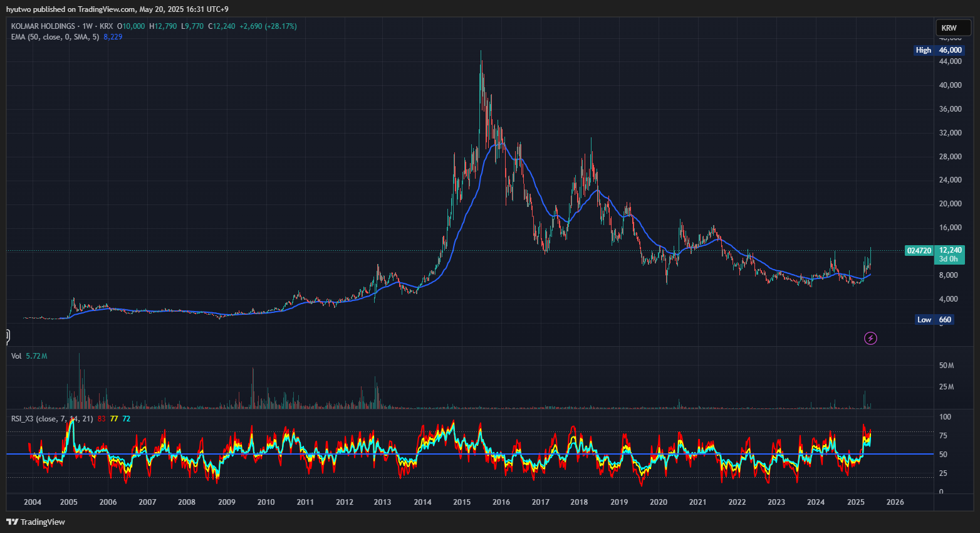Click the 024720 ticker tag on price axis
This screenshot has width=980, height=533.
pos(919,251)
